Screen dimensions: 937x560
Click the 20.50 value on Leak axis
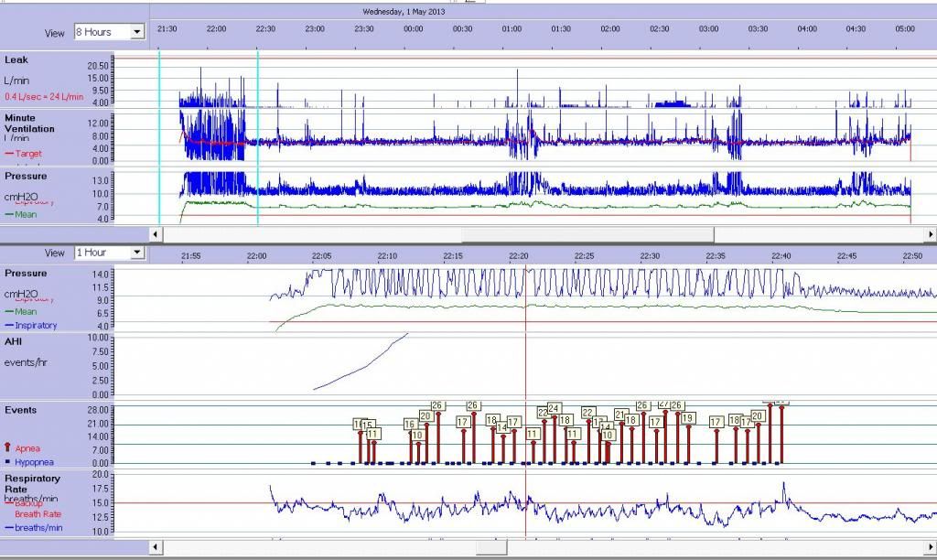point(98,66)
